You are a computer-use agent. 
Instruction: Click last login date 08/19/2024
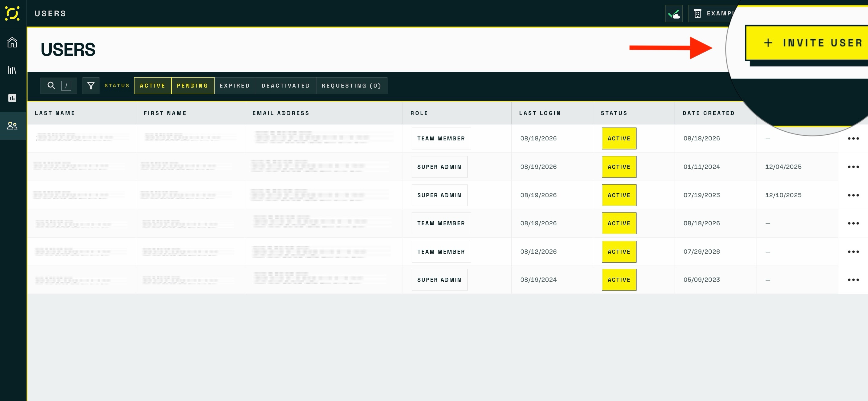tap(539, 280)
